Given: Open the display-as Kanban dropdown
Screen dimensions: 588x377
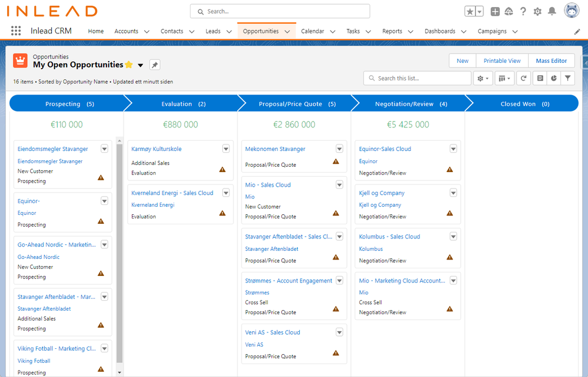Looking at the screenshot, I should pyautogui.click(x=505, y=78).
